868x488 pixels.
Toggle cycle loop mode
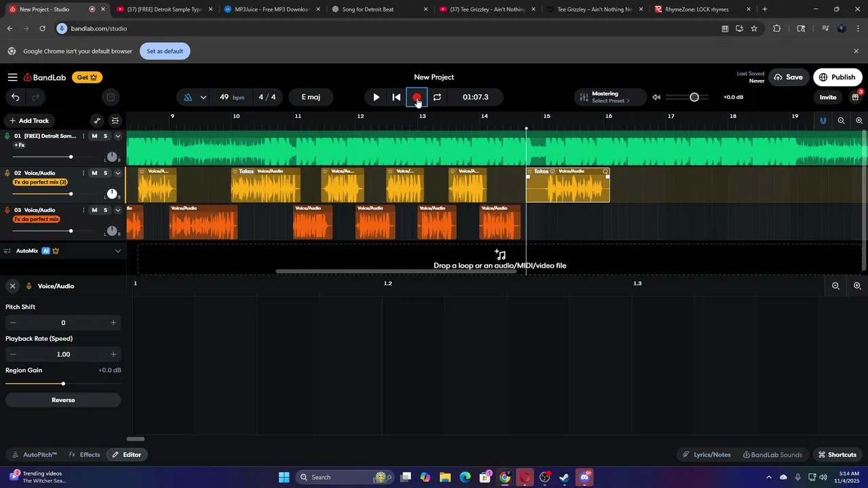(437, 97)
